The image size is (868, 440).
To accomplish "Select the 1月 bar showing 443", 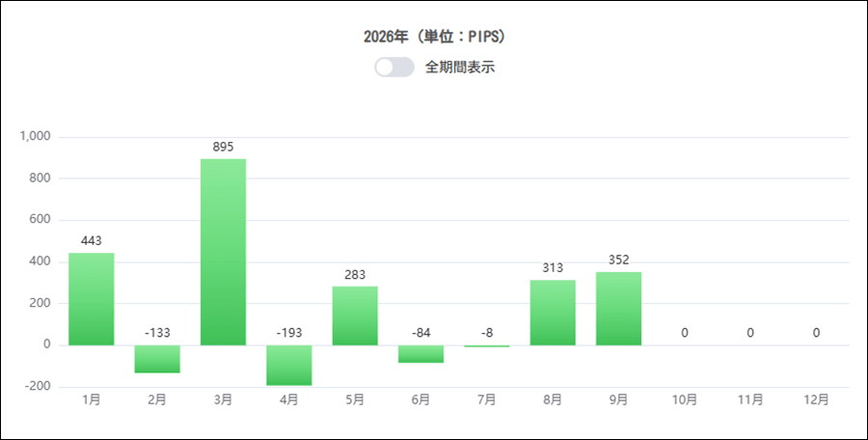I will pos(92,299).
